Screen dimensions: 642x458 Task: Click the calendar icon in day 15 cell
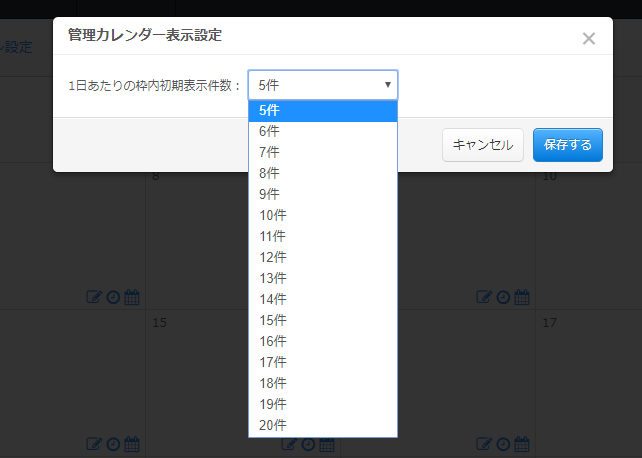(x=327, y=444)
